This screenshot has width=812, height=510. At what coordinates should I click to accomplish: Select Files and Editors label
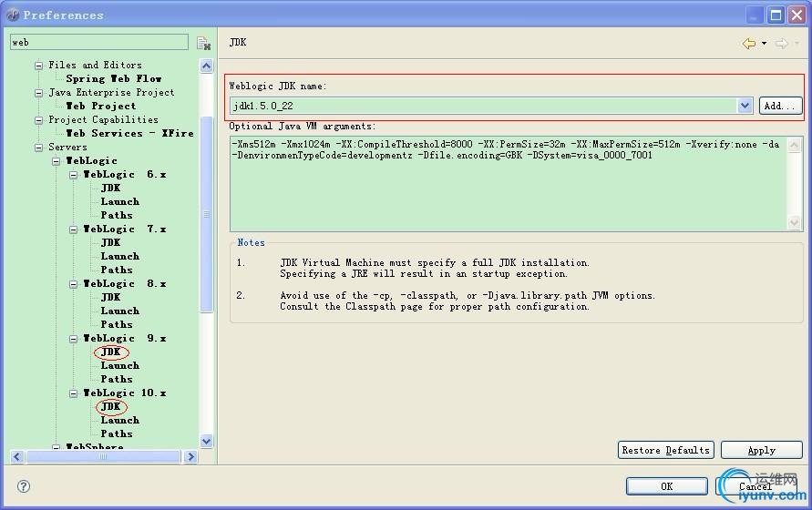(x=96, y=66)
